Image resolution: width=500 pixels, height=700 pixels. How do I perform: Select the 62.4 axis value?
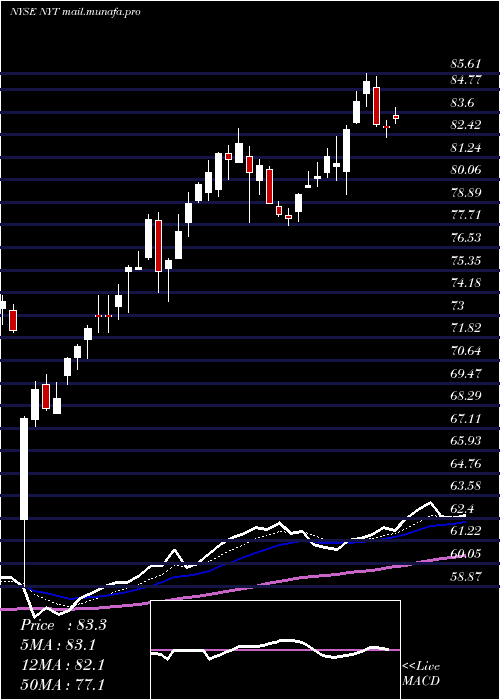coord(462,509)
